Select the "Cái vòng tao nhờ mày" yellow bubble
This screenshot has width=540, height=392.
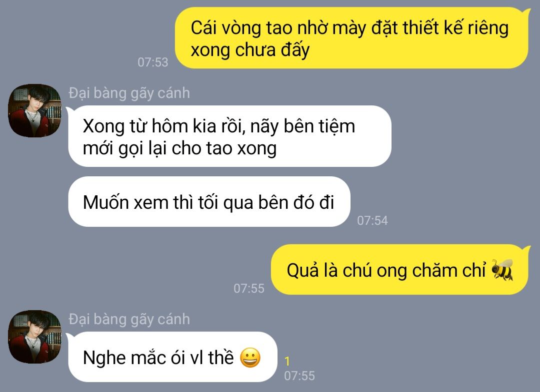click(x=351, y=38)
